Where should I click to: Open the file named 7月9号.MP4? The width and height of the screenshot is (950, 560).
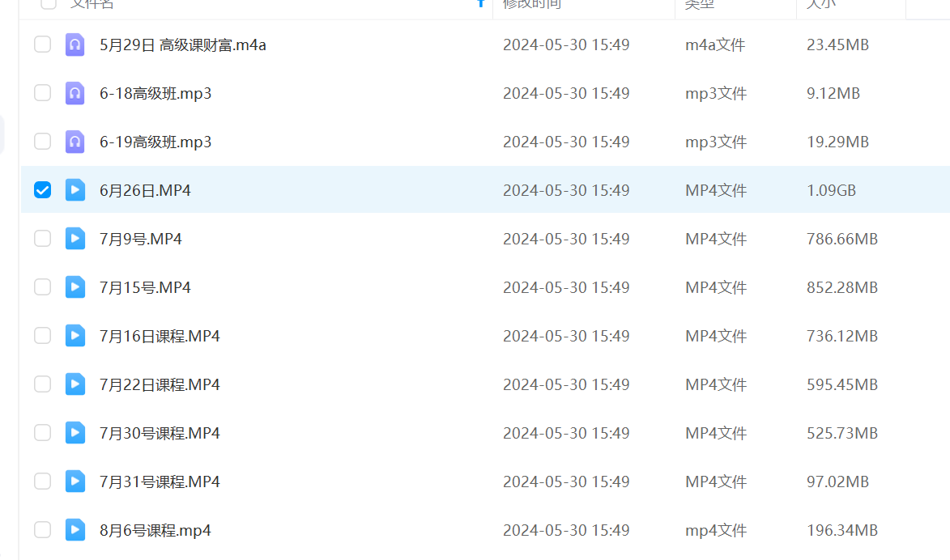pyautogui.click(x=140, y=239)
